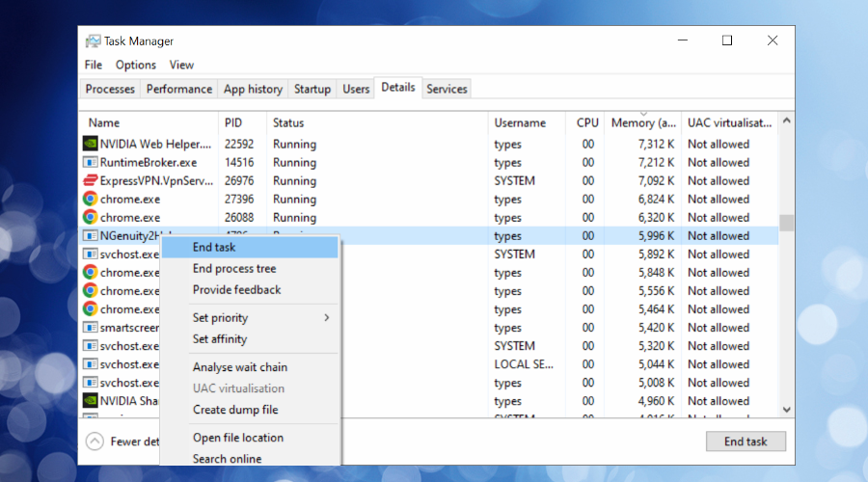Choose End process tree in context menu

250,268
